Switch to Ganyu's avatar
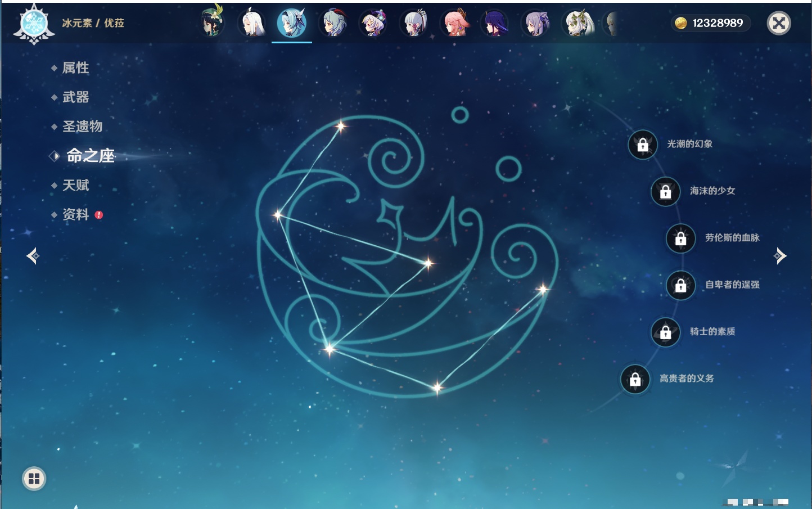The height and width of the screenshot is (509, 812). (x=333, y=23)
